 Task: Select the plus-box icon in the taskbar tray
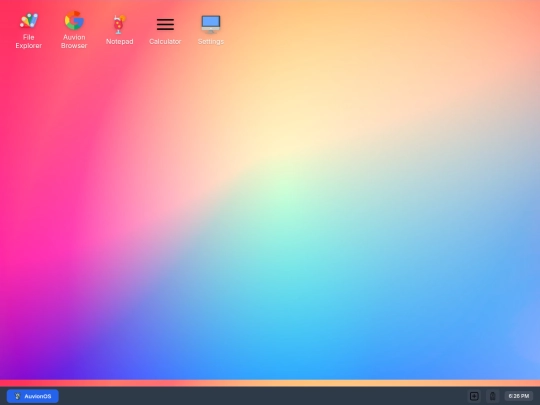[474, 396]
